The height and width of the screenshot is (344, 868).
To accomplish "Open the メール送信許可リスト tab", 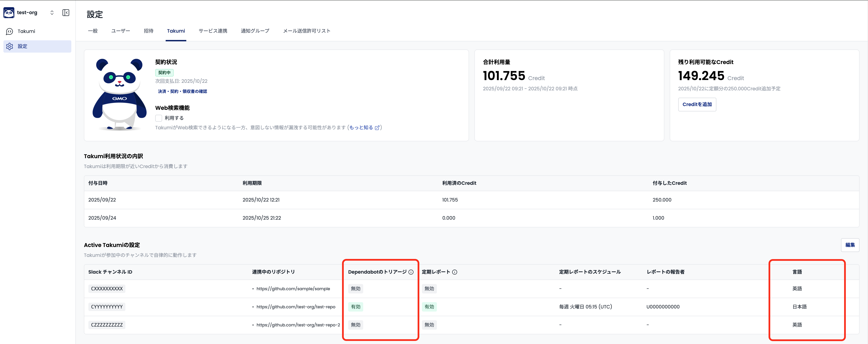I will (x=307, y=31).
